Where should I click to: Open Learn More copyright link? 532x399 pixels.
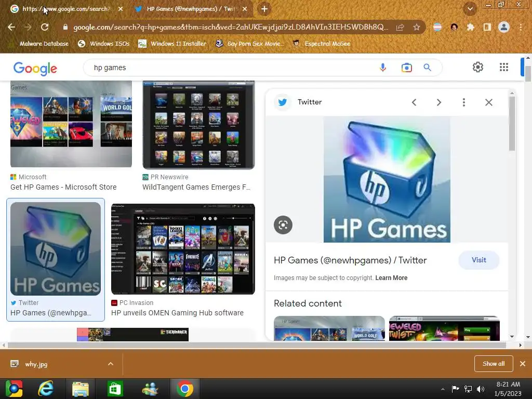coord(391,278)
